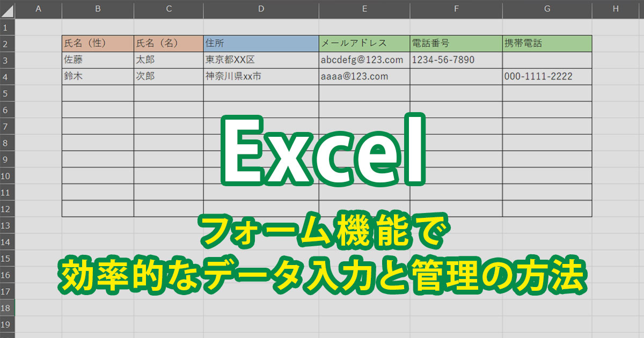Screen dimensions: 644x338
Task: Click cell containing 次郎
Action: click(x=169, y=77)
